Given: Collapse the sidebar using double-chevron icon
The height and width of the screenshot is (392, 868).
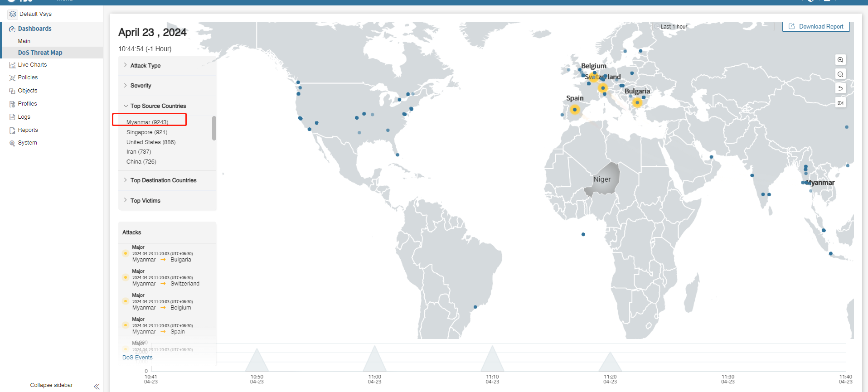Looking at the screenshot, I should (x=97, y=386).
